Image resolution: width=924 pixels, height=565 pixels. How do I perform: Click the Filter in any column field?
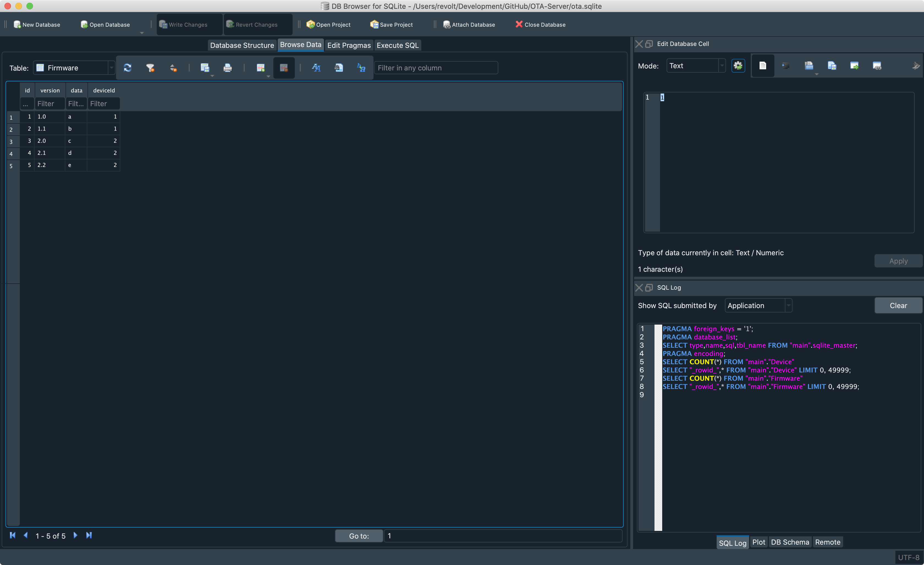point(436,68)
